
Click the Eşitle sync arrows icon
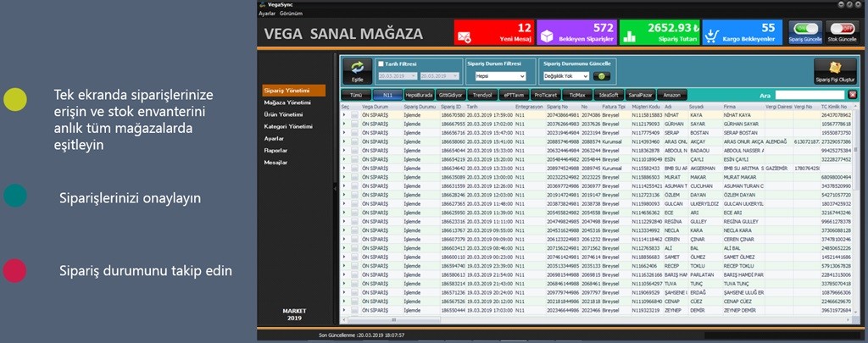pos(357,68)
